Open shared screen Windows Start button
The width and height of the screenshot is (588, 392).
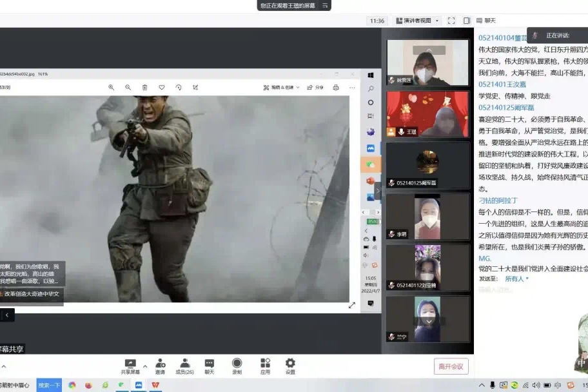(x=371, y=75)
